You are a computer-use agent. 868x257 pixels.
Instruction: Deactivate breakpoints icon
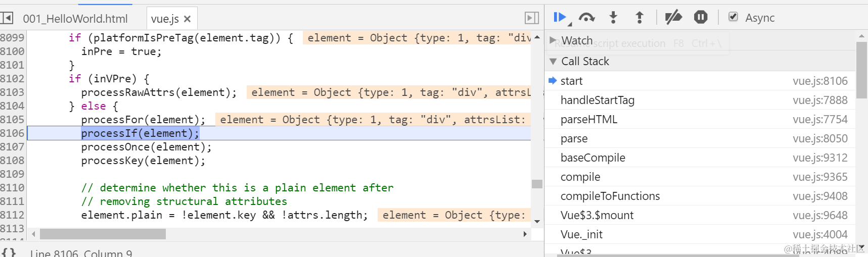click(x=673, y=18)
